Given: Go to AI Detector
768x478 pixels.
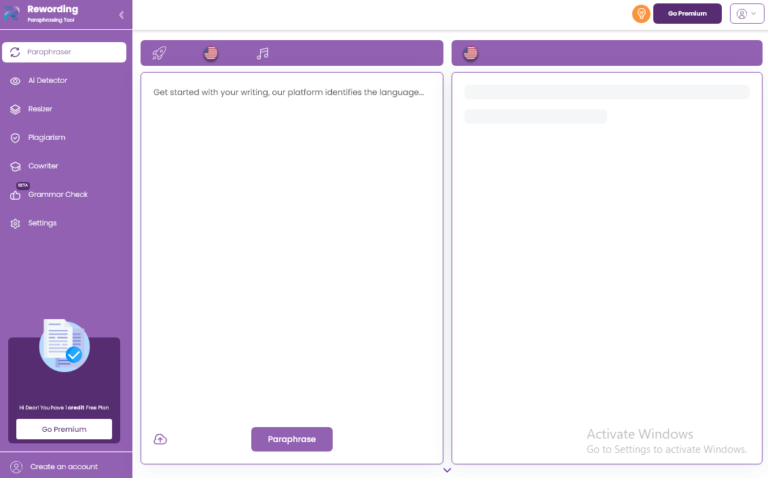Looking at the screenshot, I should point(47,80).
